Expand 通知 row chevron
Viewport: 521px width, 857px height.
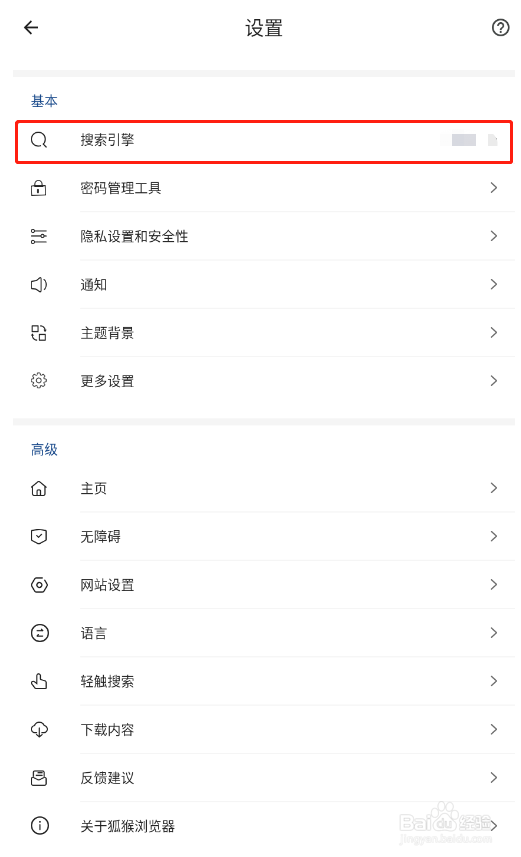coord(494,284)
